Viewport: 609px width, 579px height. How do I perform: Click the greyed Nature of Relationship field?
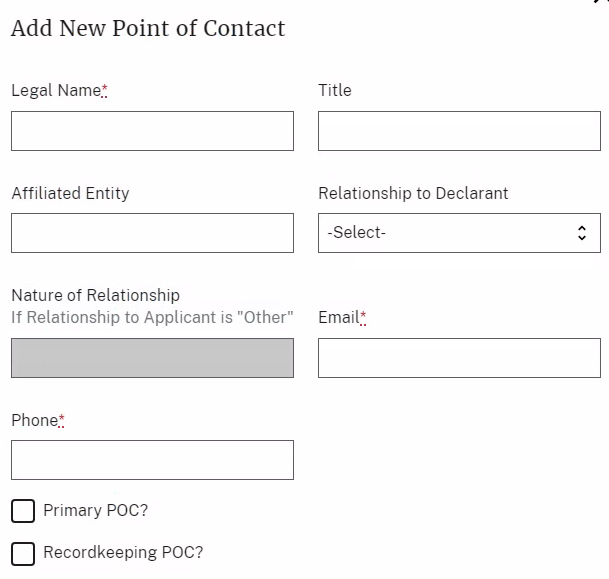coord(152,358)
